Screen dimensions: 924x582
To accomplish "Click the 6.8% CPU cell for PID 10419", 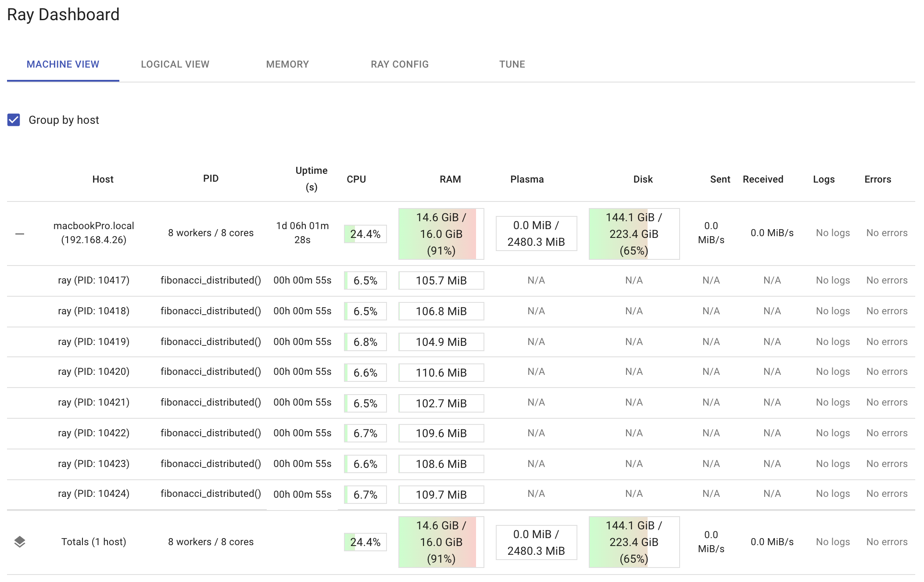I will [365, 342].
